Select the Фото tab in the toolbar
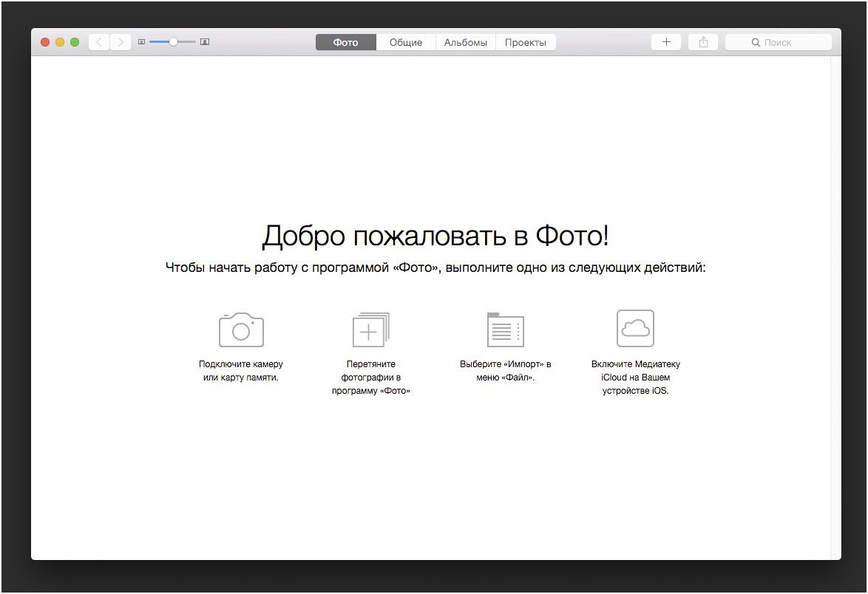 pos(345,42)
